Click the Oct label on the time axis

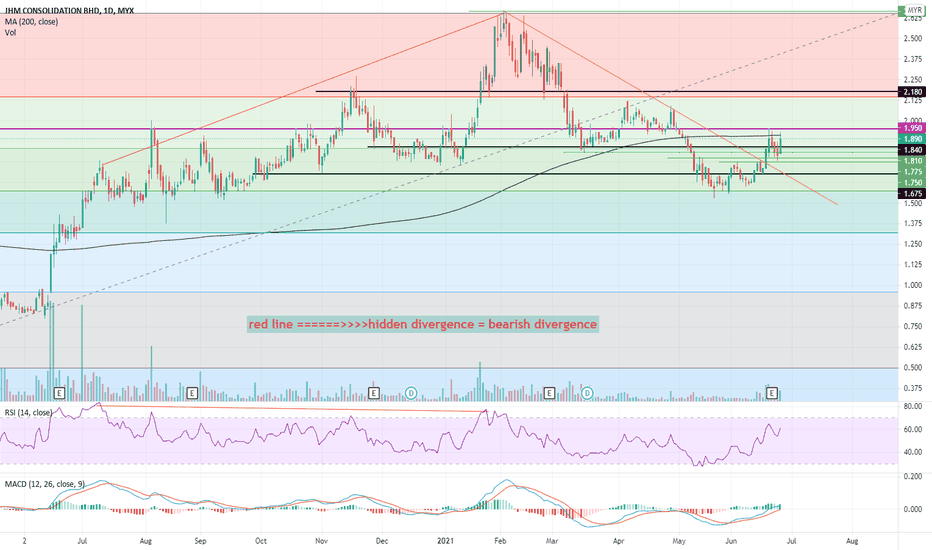click(x=260, y=540)
